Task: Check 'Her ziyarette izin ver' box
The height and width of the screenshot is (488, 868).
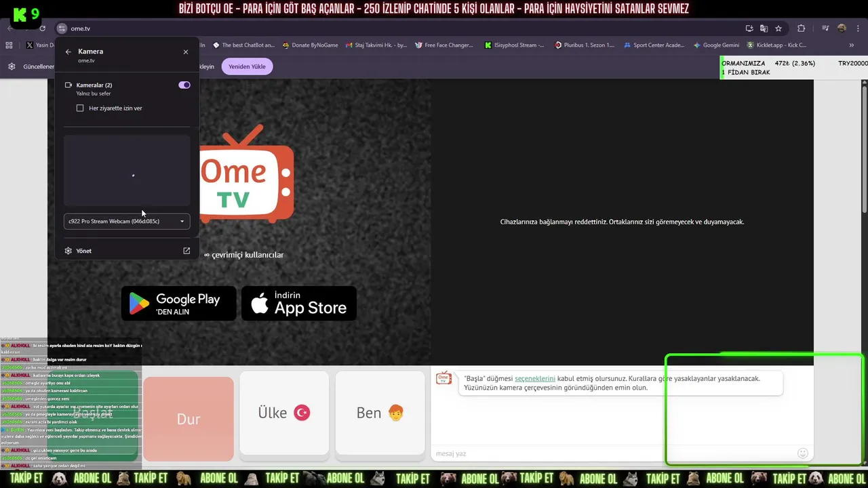Action: [x=80, y=108]
